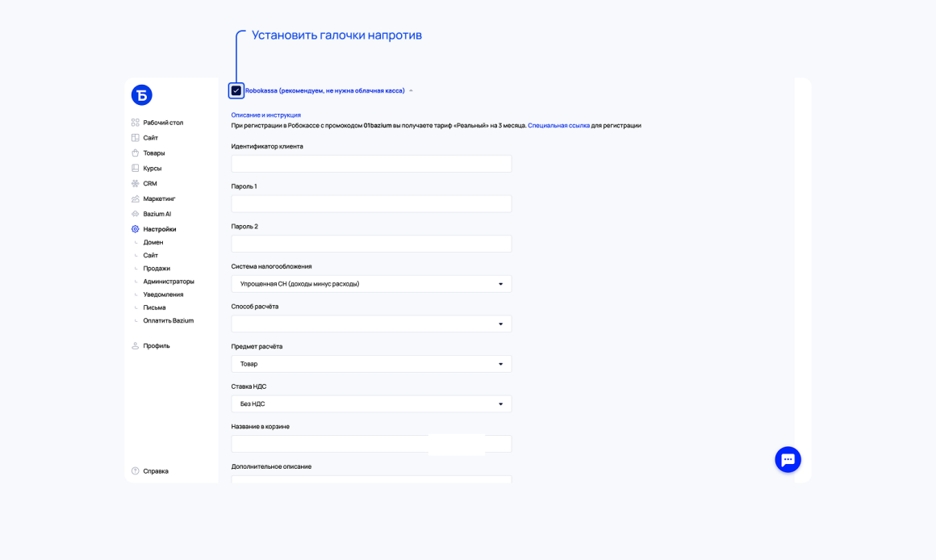Go to Продажи settings submenu
The height and width of the screenshot is (560, 936).
pos(157,269)
